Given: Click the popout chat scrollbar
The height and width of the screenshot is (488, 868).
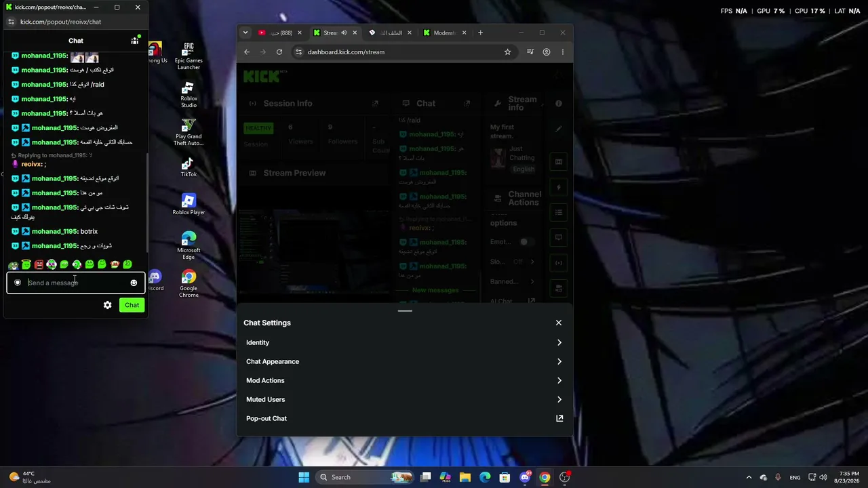Looking at the screenshot, I should [147, 203].
